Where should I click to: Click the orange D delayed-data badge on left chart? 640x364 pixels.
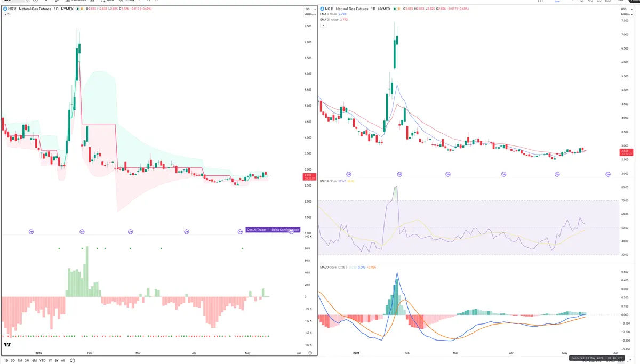(82, 9)
